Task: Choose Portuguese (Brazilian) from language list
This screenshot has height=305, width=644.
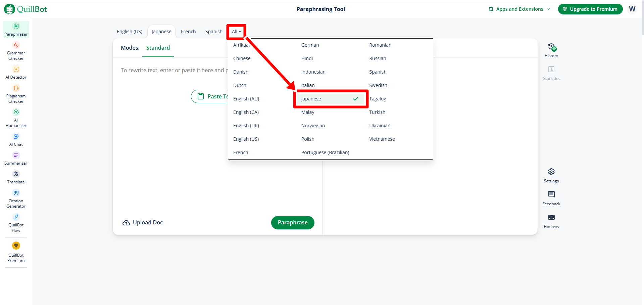Action: 331,152
